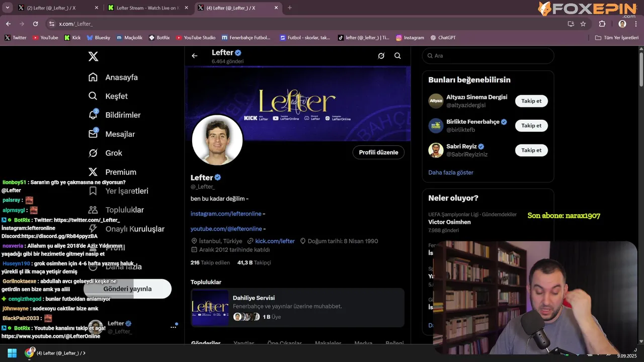
Task: Open the Lefter profile picture
Action: 217,140
